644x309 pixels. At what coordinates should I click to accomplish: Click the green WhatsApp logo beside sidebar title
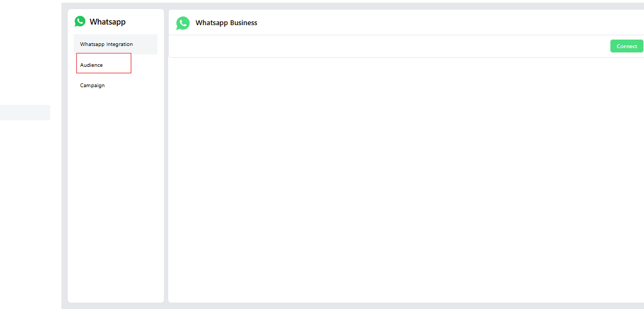coord(80,21)
